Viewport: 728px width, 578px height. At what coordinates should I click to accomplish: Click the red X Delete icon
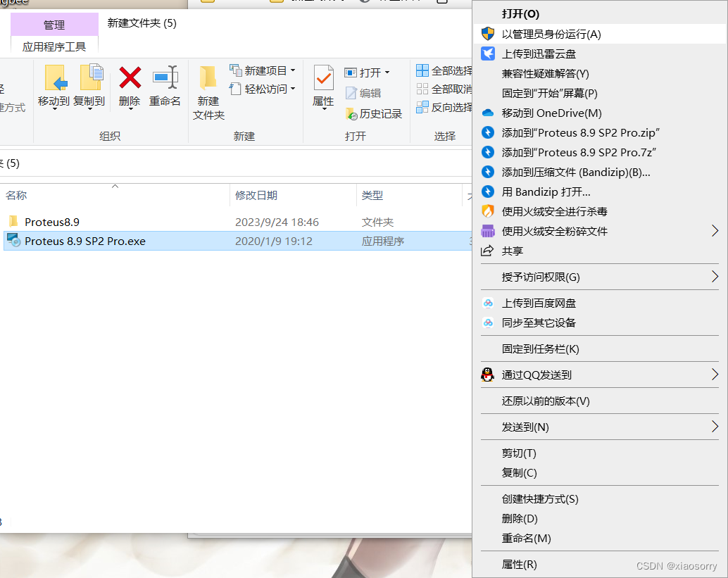tap(130, 77)
